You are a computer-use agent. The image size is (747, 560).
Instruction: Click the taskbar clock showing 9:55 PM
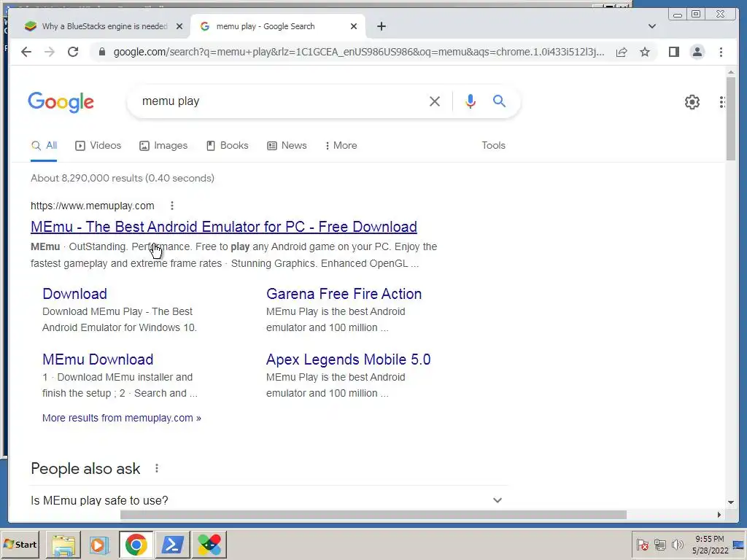click(710, 545)
